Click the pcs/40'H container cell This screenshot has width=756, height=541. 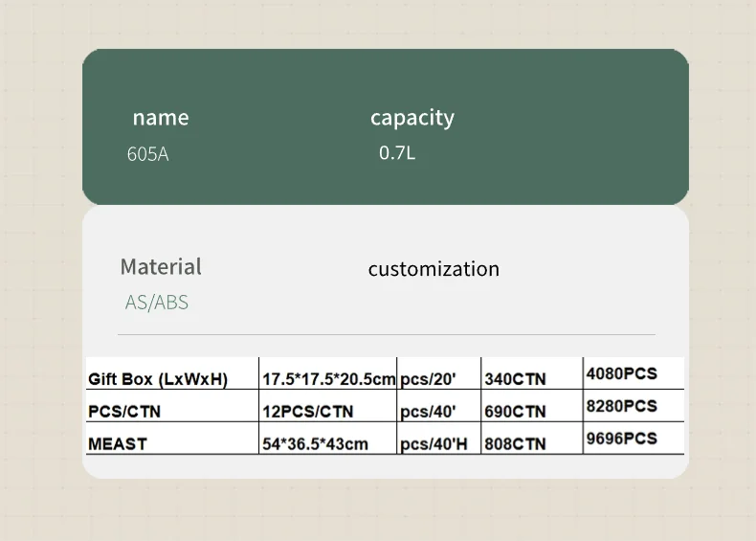coord(434,444)
